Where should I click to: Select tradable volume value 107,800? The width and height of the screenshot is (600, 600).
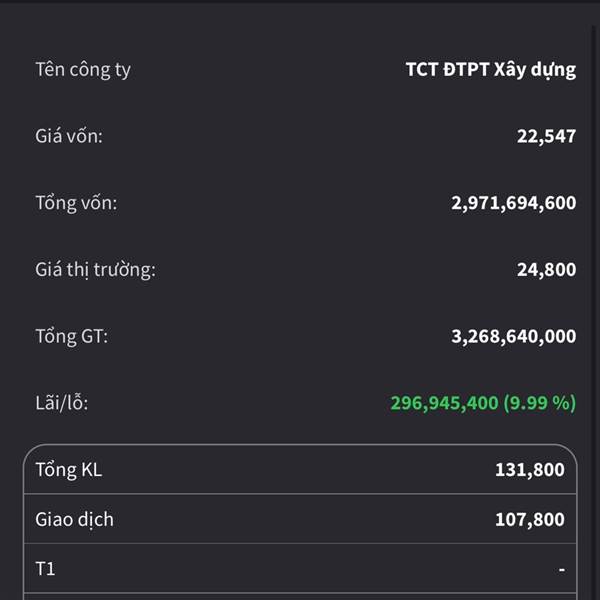(530, 520)
